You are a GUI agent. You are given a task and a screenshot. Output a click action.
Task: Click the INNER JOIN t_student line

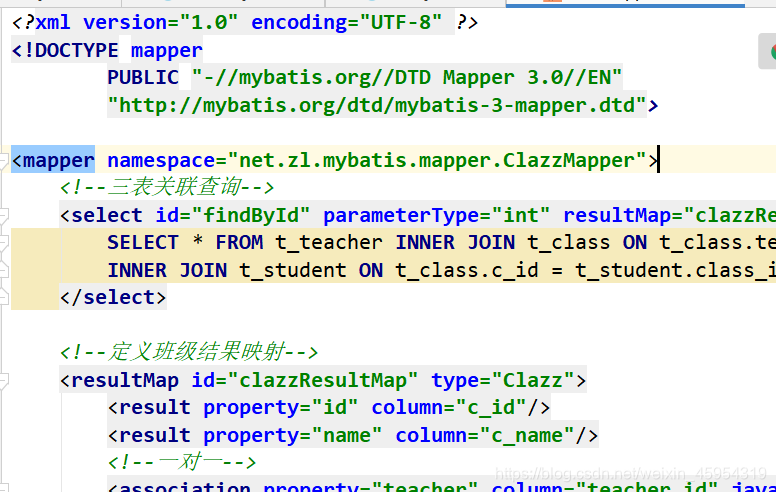441,270
